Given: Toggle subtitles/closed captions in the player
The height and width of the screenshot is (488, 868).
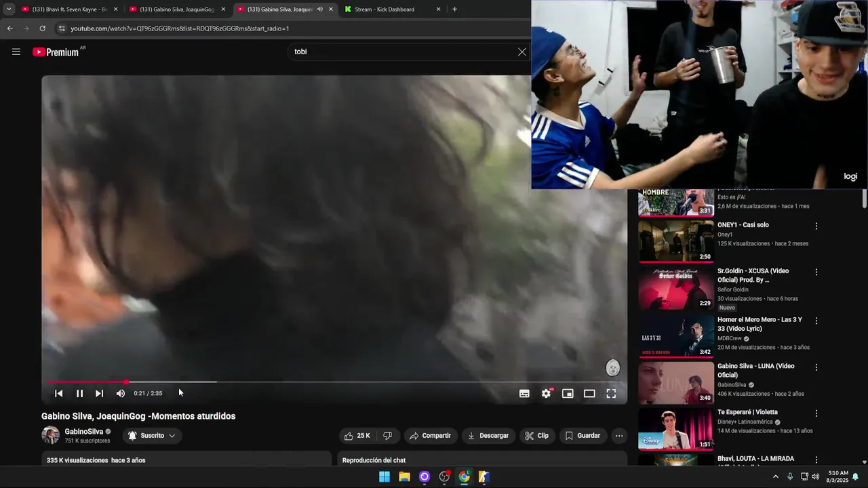Looking at the screenshot, I should [524, 393].
